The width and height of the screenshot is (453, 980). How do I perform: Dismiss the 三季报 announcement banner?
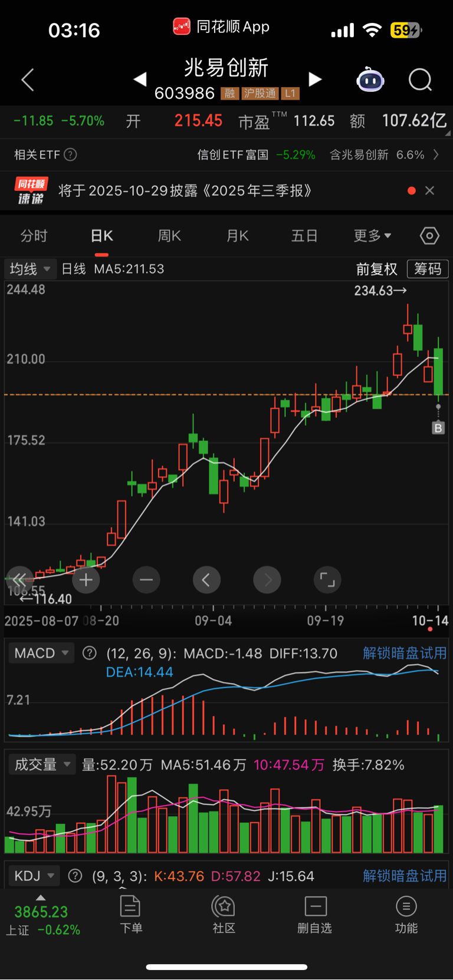[429, 190]
